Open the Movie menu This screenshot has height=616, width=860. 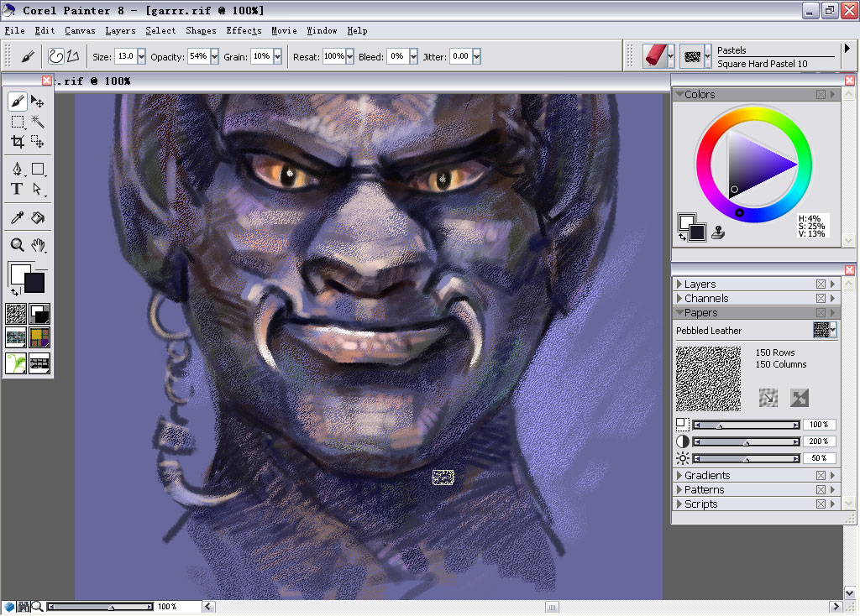pos(284,31)
